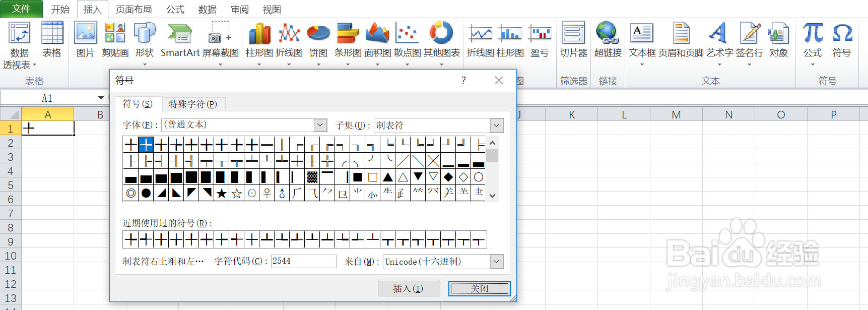Insert an Area chart (面积图)
Viewport: 868px width, 310px height.
(x=377, y=43)
